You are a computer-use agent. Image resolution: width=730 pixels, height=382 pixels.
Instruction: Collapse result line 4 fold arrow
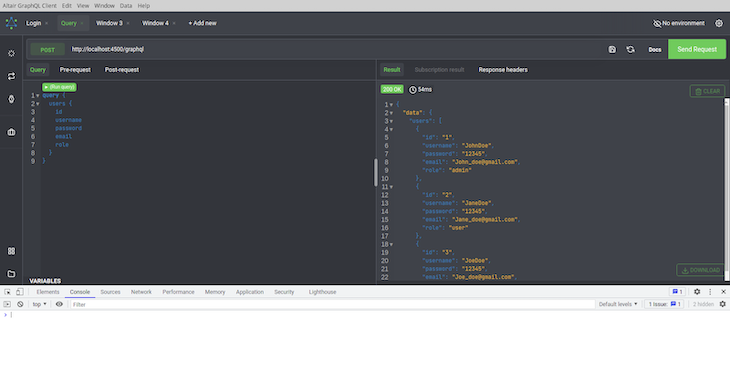391,130
